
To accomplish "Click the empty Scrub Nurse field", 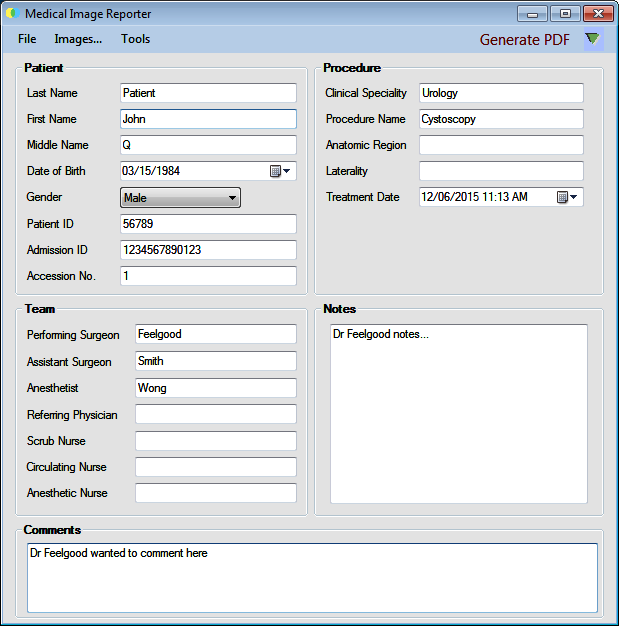I will 216,441.
